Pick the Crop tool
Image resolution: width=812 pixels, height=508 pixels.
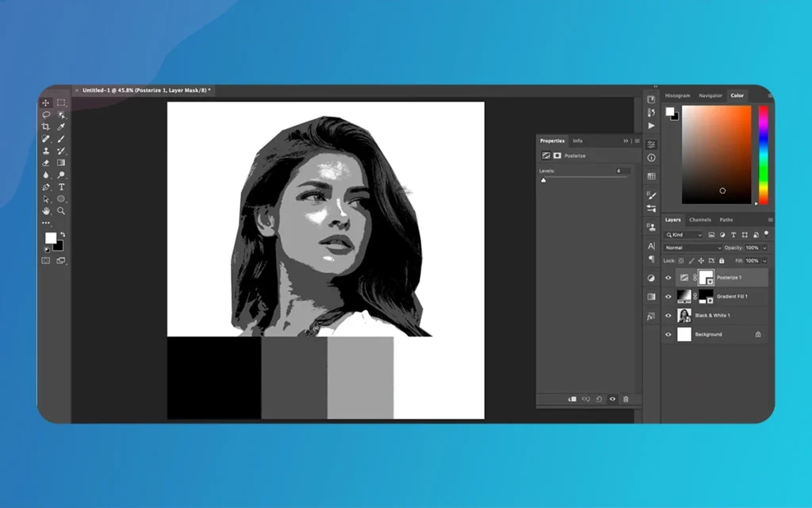point(46,127)
